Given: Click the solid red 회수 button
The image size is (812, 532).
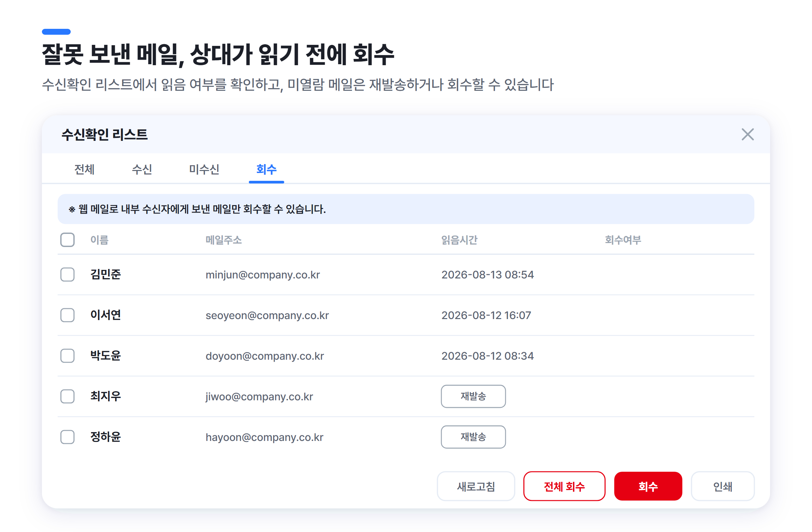Looking at the screenshot, I should tap(648, 486).
